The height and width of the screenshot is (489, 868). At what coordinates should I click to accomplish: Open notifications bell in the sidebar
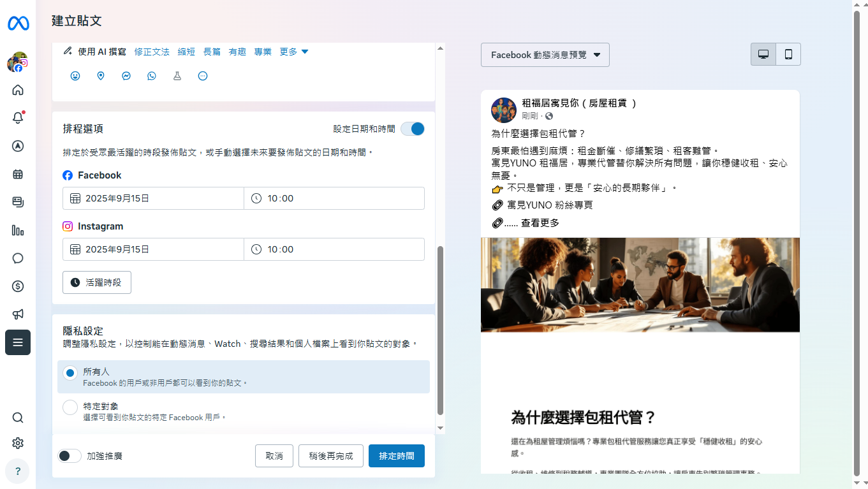point(18,118)
